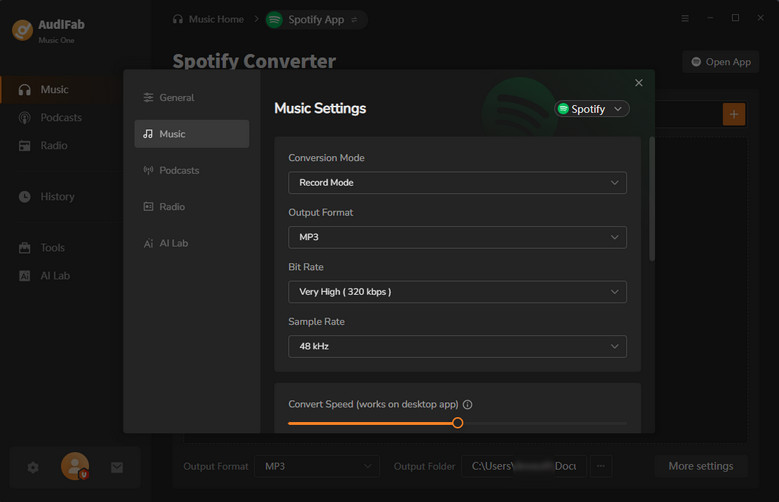The width and height of the screenshot is (779, 502).
Task: Click the mail envelope icon
Action: (117, 468)
